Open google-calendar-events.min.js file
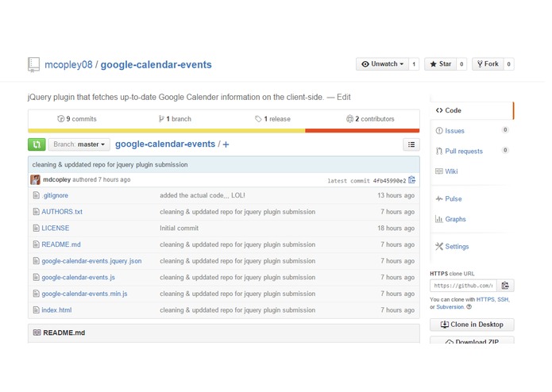 (84, 294)
